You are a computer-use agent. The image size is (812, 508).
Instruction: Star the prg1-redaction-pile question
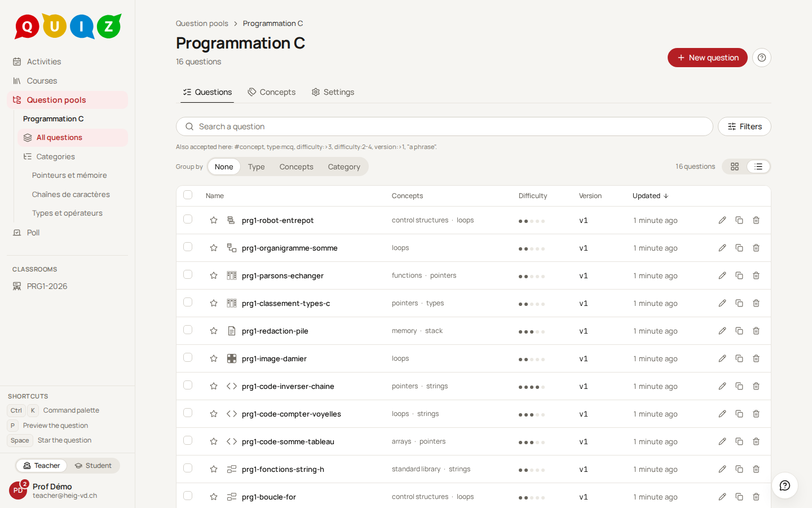coord(214,331)
